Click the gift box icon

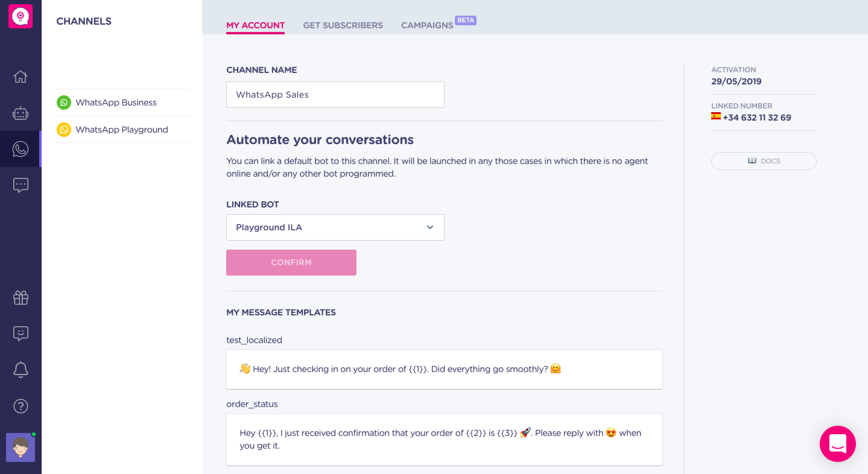point(21,297)
